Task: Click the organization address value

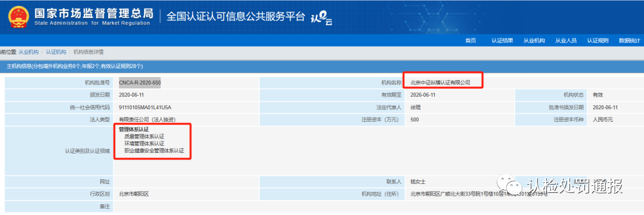Action: [x=479, y=194]
